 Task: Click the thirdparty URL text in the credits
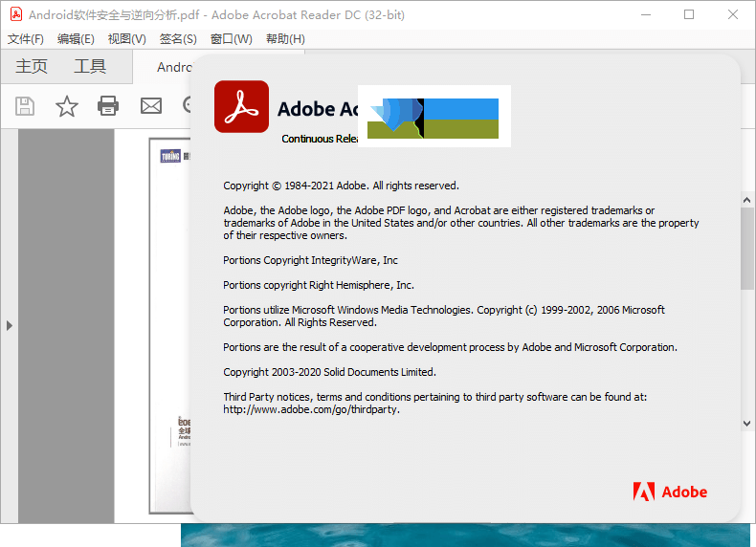tap(311, 409)
